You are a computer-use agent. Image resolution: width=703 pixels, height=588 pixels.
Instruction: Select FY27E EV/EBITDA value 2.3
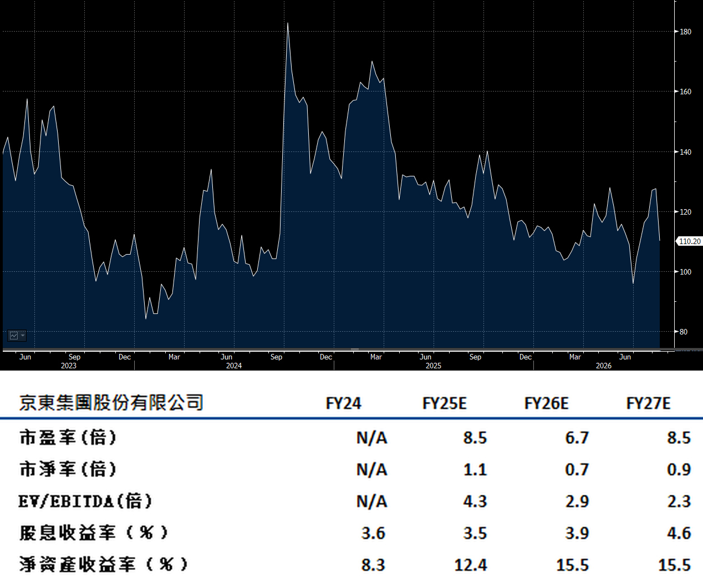point(679,501)
